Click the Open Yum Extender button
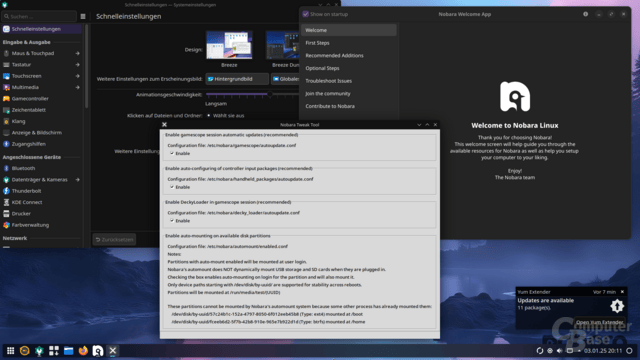This screenshot has height=360, width=640. click(x=599, y=322)
